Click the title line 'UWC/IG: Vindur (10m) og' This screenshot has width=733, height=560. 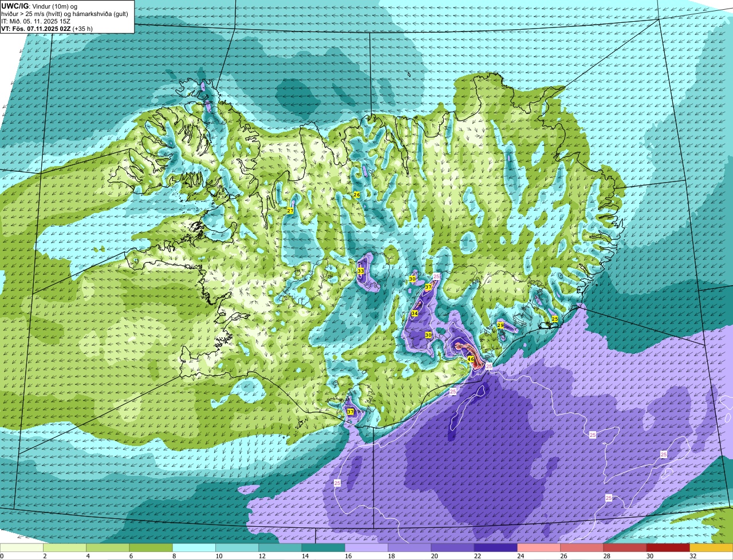click(40, 6)
